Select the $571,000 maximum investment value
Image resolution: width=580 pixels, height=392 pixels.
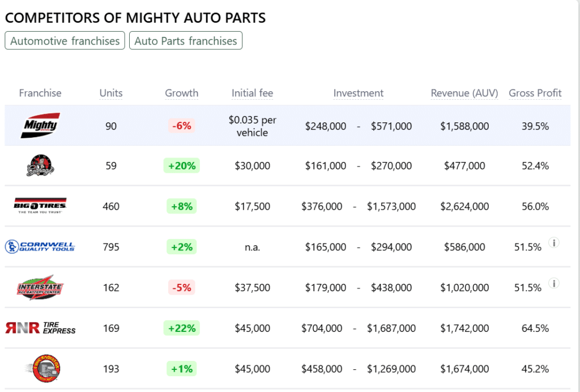[391, 126]
